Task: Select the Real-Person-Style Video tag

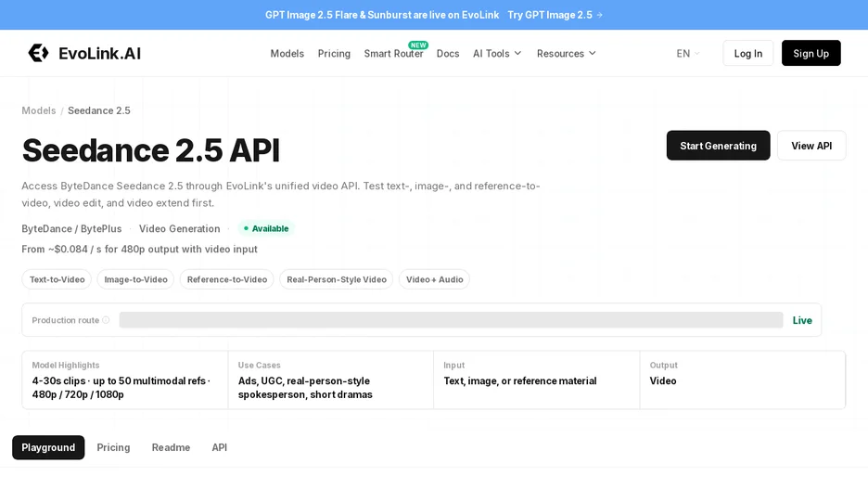Action: pyautogui.click(x=337, y=279)
